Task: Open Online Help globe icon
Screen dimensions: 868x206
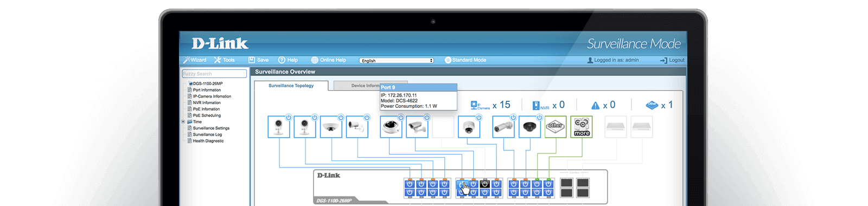Action: click(x=315, y=60)
